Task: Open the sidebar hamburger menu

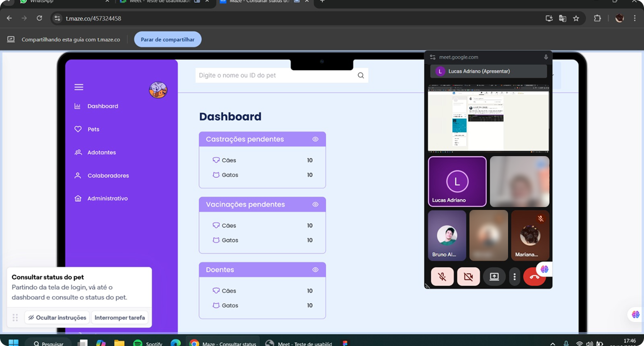Action: click(x=78, y=87)
